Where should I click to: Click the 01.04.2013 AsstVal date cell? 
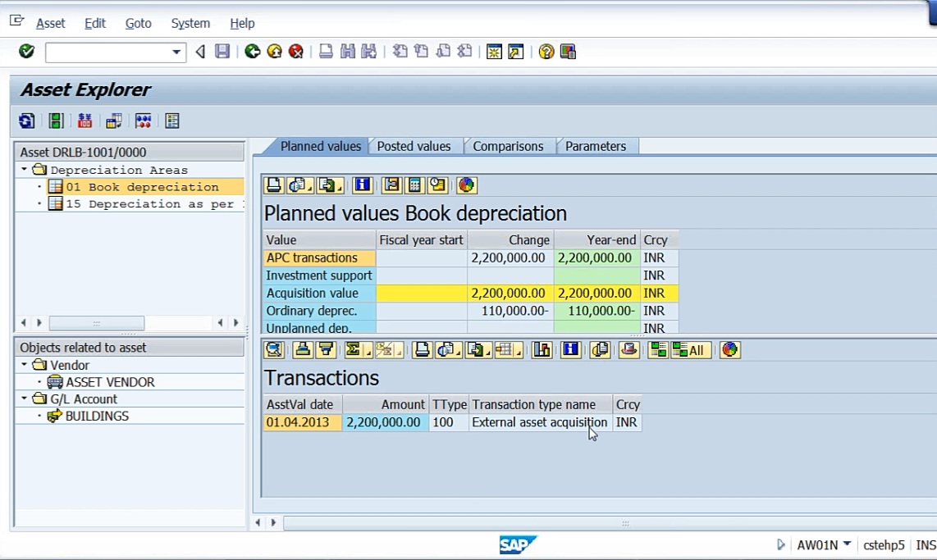pos(303,423)
